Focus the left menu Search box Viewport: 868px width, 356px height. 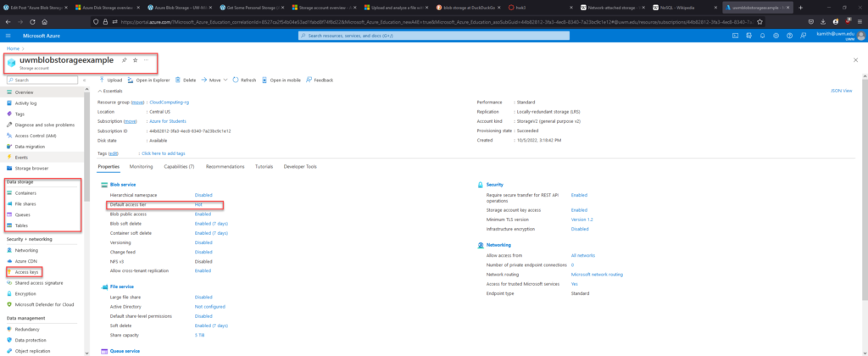tap(42, 81)
